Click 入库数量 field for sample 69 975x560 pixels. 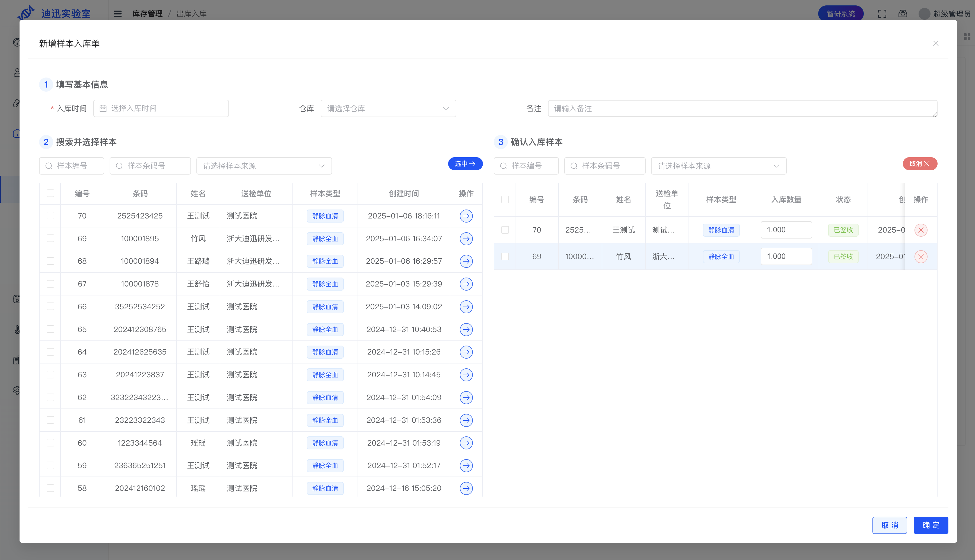(786, 256)
